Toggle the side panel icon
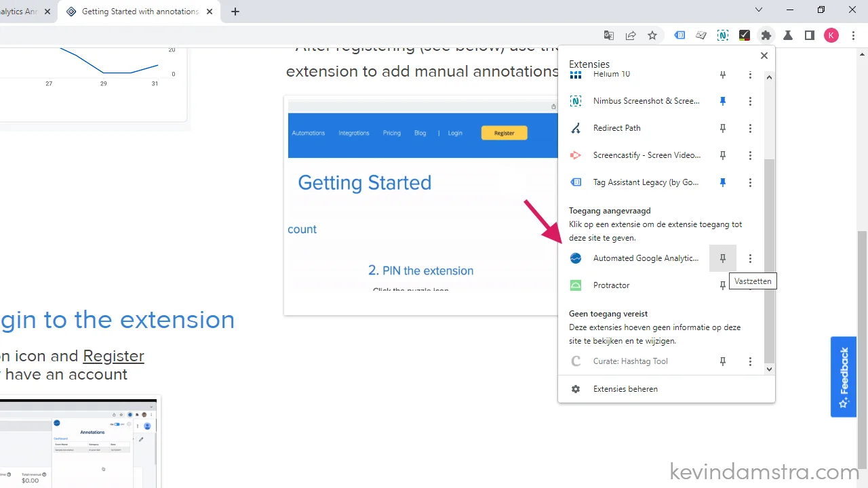The width and height of the screenshot is (868, 488). coord(810,35)
